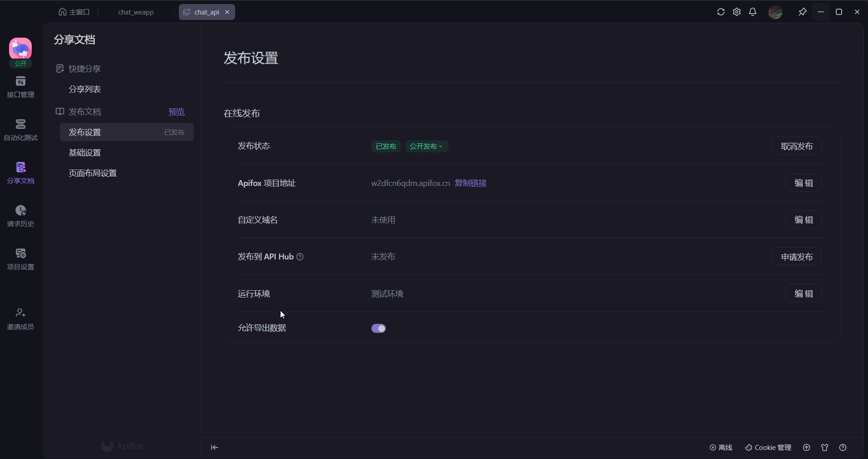Open the 公开发布 status dropdown
Image resolution: width=868 pixels, height=459 pixels.
426,146
